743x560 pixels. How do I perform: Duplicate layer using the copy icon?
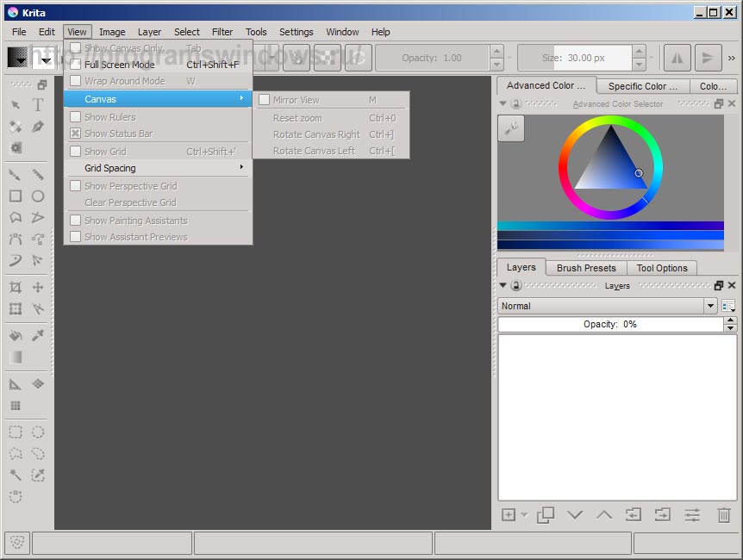546,515
